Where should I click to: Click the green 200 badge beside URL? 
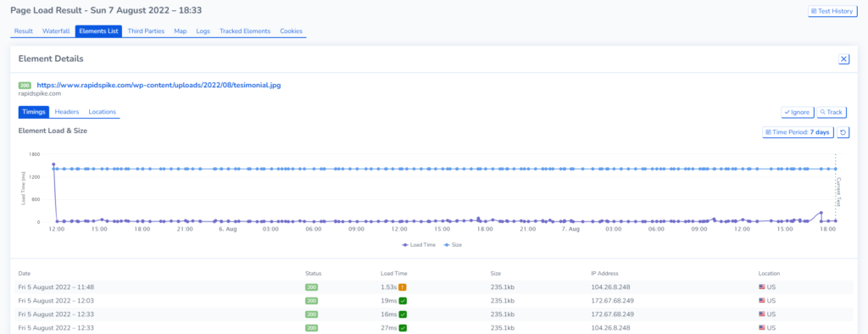25,86
